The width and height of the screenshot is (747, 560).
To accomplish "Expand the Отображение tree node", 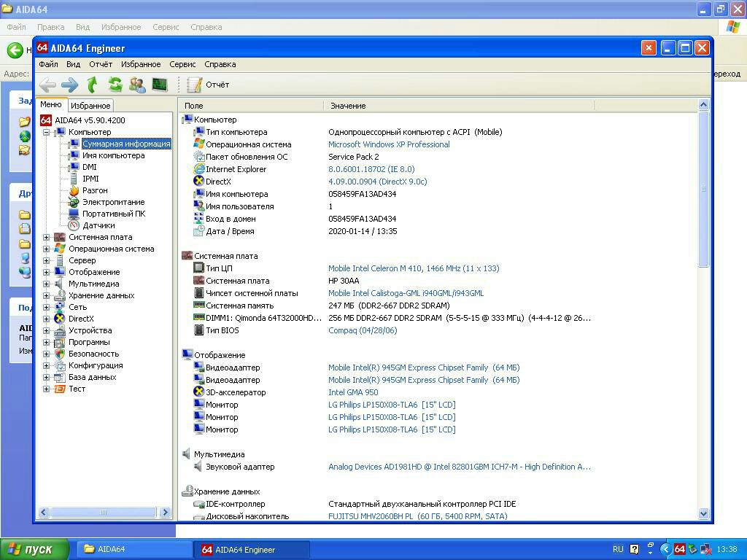I will (x=46, y=272).
